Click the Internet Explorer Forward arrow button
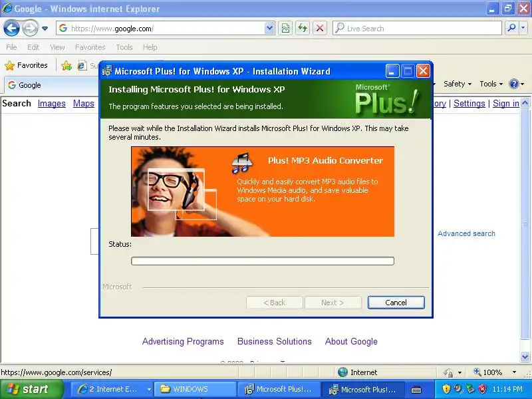The height and width of the screenshot is (399, 532). (x=30, y=28)
